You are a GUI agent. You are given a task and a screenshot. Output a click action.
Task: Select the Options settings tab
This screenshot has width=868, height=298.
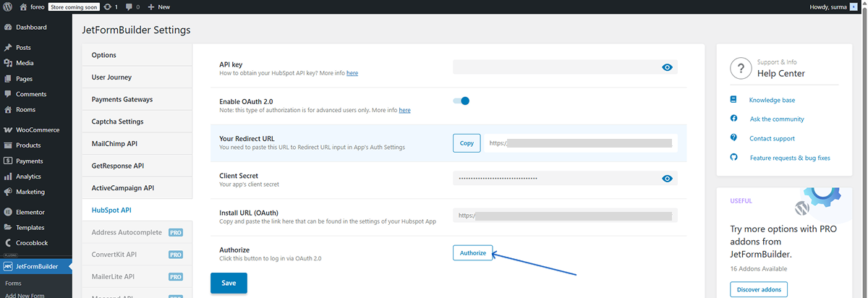point(137,55)
